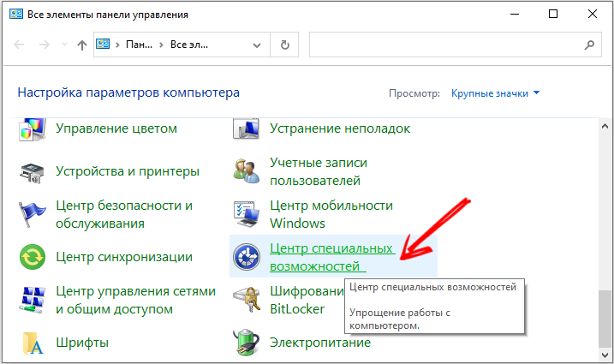Screen dimensions: 614x364
Task: Open the Devices and Printers icon
Action: [x=33, y=171]
